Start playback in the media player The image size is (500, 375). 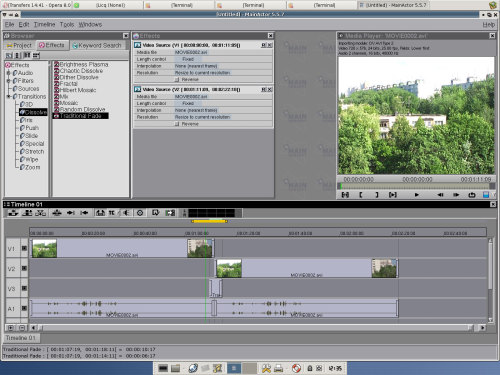416,195
